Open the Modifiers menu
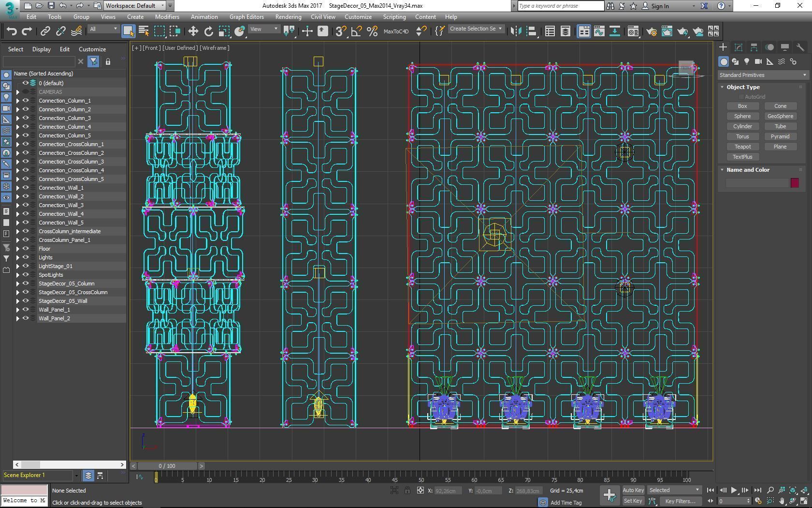This screenshot has height=508, width=812. [x=167, y=17]
